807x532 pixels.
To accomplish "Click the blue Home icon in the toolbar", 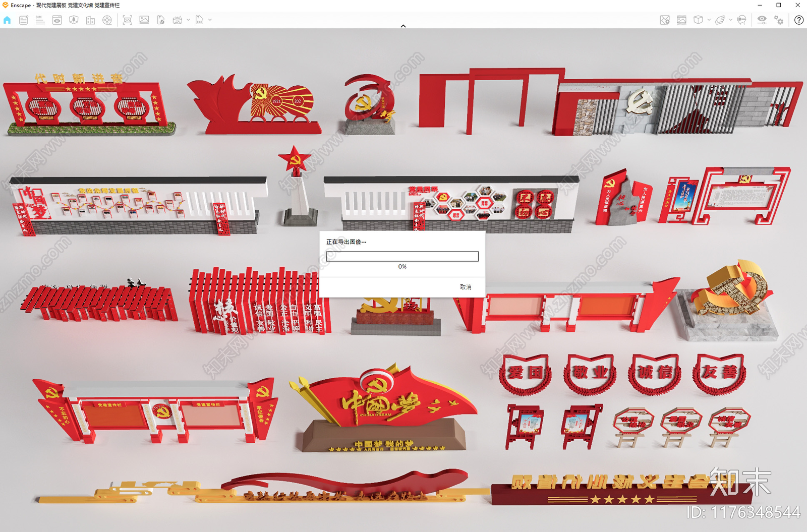I will [7, 20].
